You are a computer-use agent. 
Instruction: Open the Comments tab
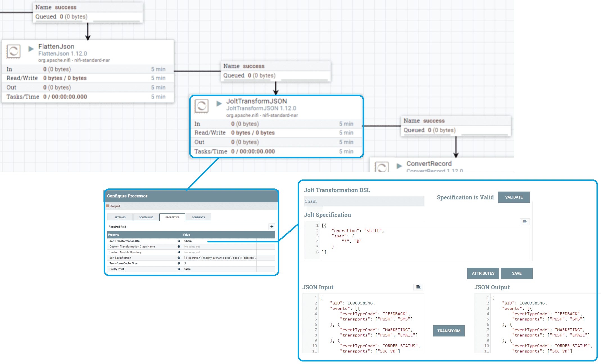coord(198,217)
